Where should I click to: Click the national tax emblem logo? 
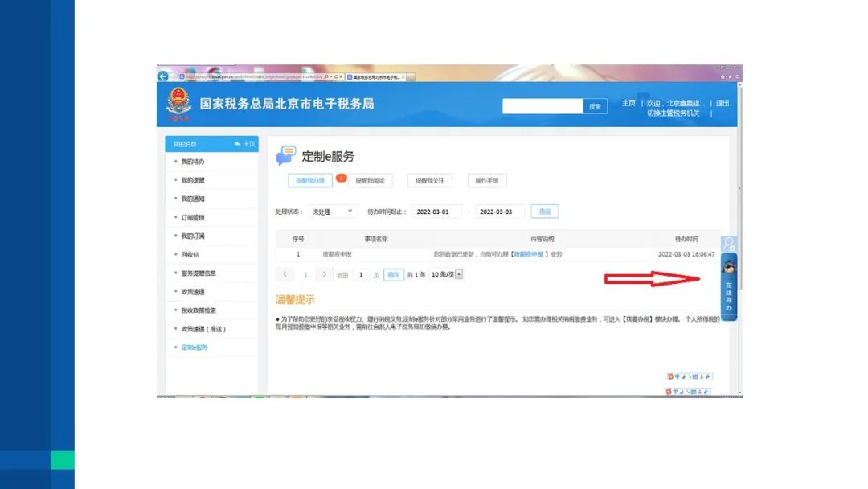click(x=178, y=104)
